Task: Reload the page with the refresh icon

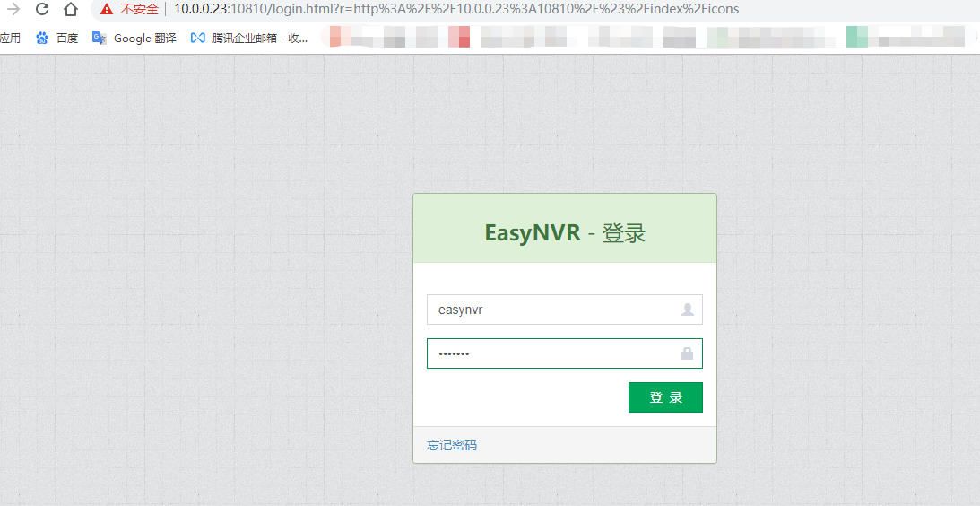Action: pyautogui.click(x=42, y=9)
